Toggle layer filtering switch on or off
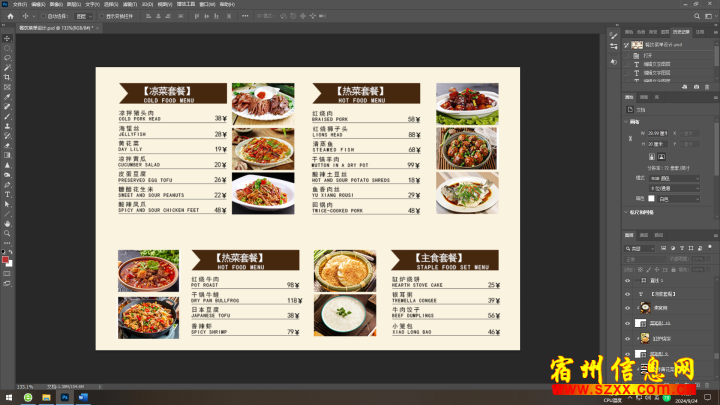The image size is (720, 405). coord(709,248)
